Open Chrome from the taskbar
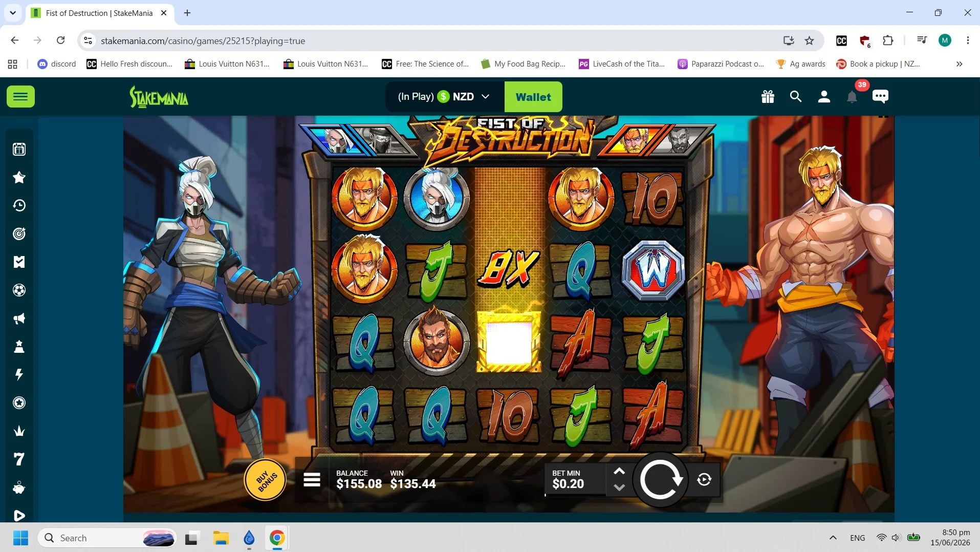980x552 pixels. [x=277, y=538]
